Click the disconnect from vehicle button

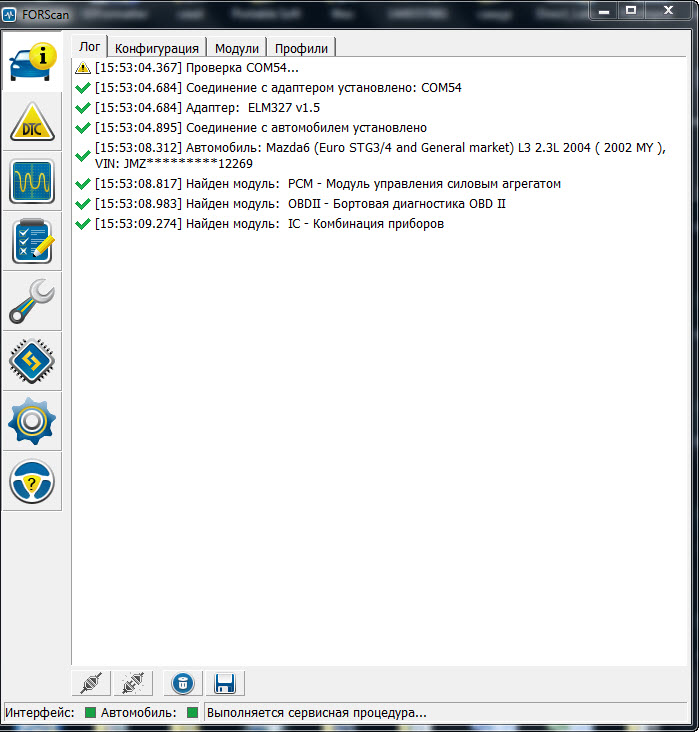[x=130, y=684]
